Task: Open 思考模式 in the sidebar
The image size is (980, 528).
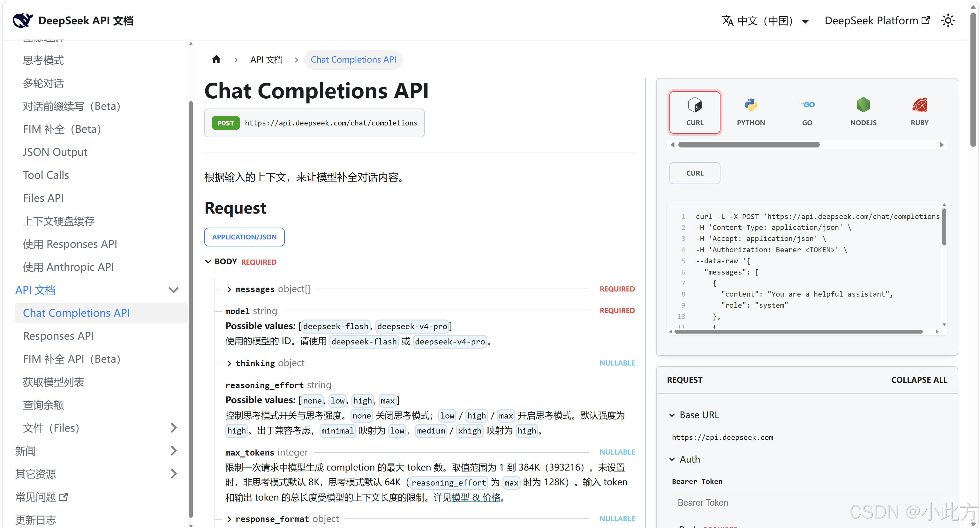Action: 43,60
